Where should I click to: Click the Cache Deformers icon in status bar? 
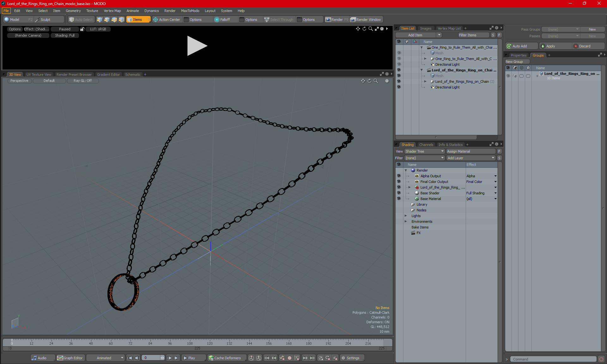[212, 358]
